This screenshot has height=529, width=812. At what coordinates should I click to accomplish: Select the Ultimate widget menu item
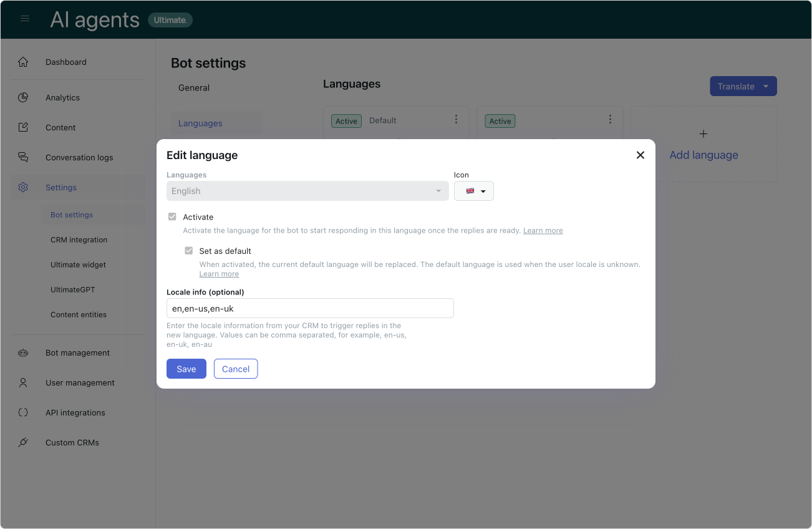[78, 264]
